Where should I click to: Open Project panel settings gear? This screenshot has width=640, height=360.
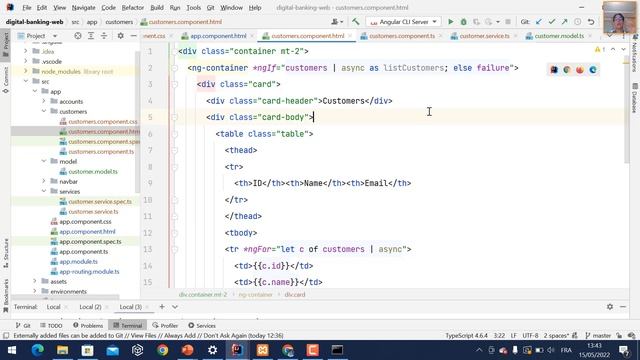(120, 36)
